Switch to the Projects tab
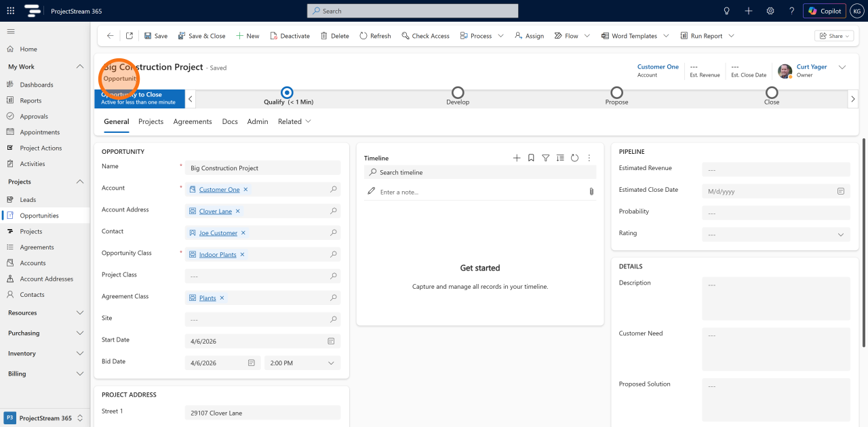This screenshot has width=868, height=427. [x=151, y=121]
